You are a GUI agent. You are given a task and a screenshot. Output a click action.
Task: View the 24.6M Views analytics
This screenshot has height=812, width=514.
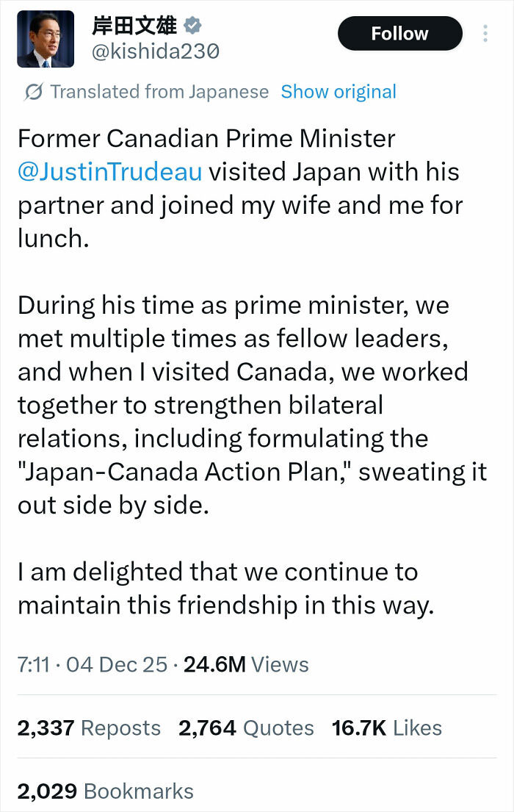[x=246, y=664]
